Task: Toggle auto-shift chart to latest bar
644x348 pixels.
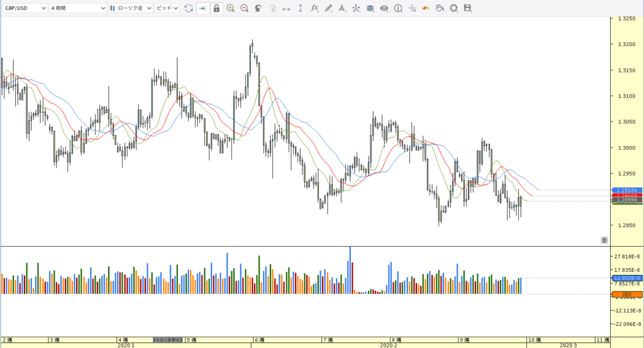Action: pyautogui.click(x=203, y=8)
